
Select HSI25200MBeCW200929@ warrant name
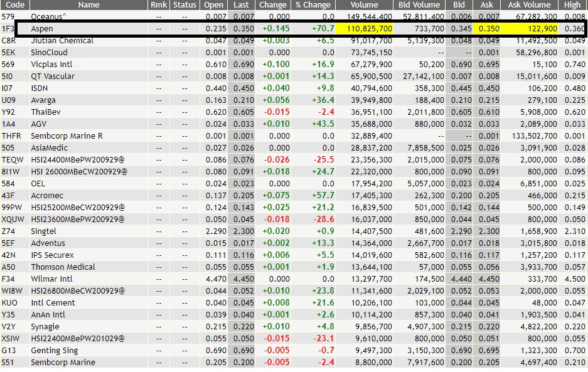pos(78,208)
